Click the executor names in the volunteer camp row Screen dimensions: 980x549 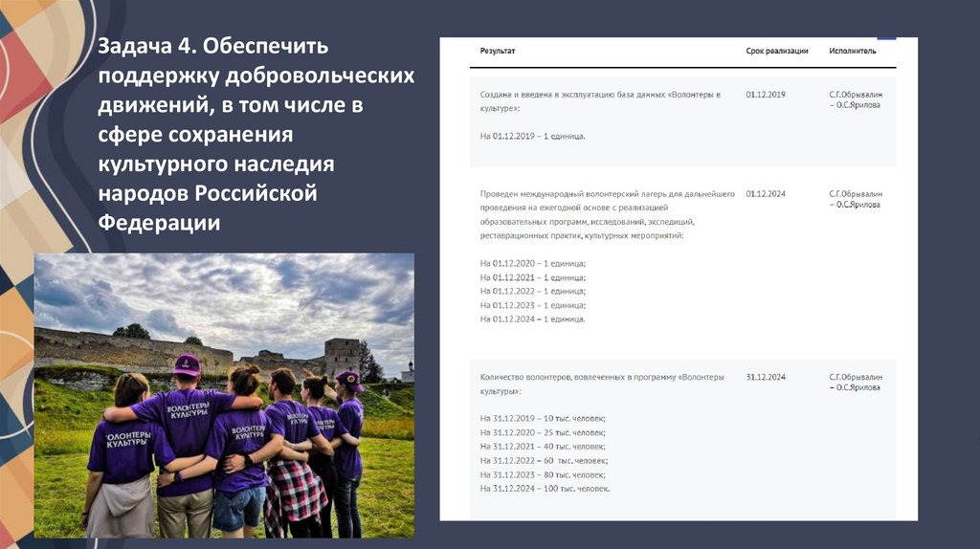(x=856, y=199)
